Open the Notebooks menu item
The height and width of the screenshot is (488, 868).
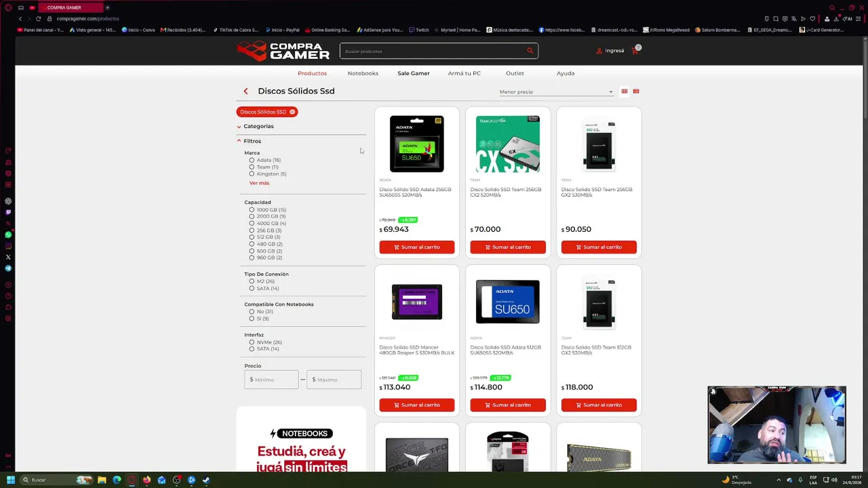pos(363,73)
